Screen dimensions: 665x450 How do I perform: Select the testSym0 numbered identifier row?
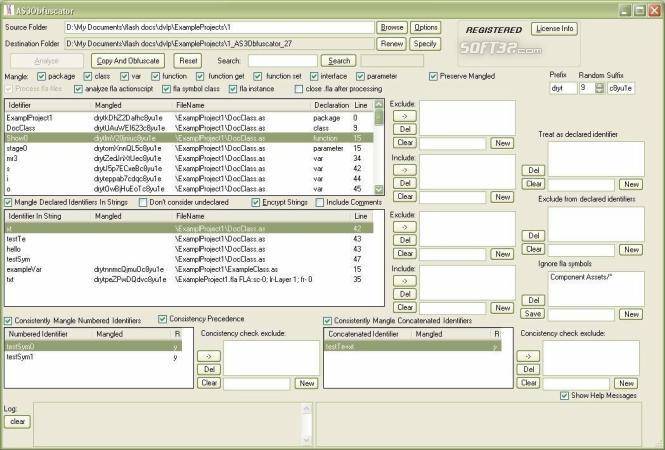pos(93,347)
